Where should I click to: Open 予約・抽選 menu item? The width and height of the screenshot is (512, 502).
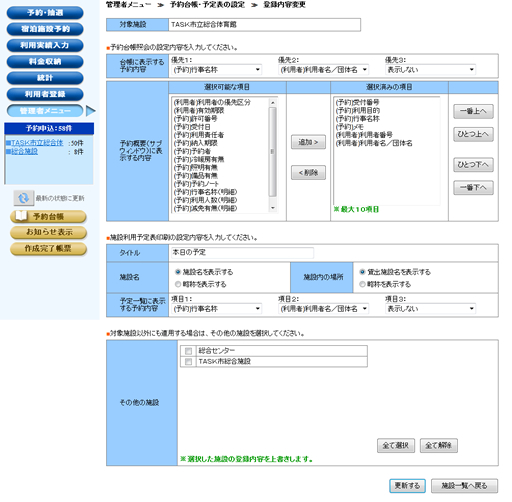point(45,13)
